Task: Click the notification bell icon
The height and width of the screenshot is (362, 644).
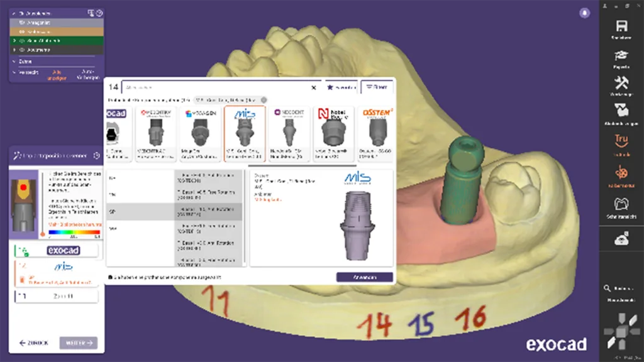Action: [584, 13]
